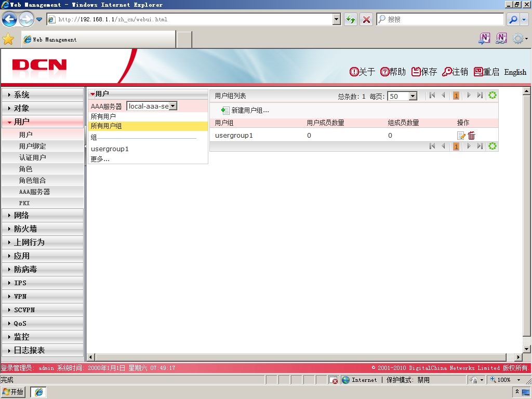The width and height of the screenshot is (532, 399).
Task: Click the IE forward navigation arrow
Action: [26, 19]
